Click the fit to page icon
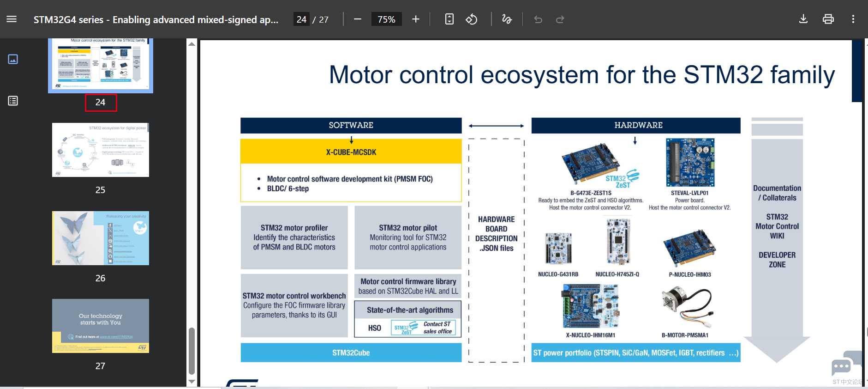868x389 pixels. click(449, 19)
